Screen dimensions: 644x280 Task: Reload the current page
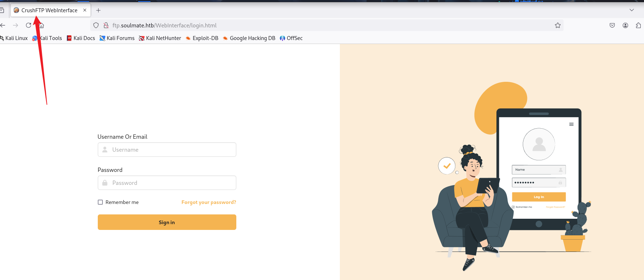pyautogui.click(x=29, y=25)
